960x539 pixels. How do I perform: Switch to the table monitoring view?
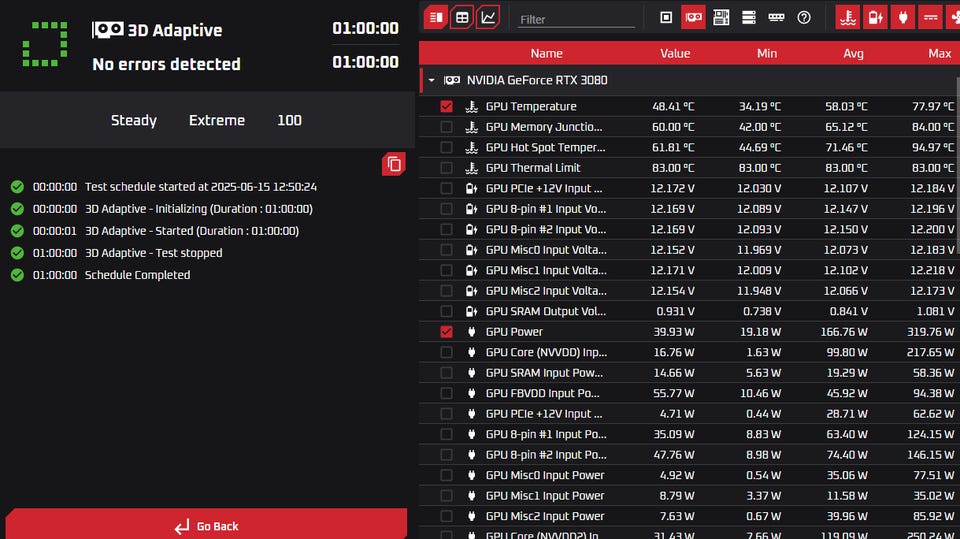[436, 17]
